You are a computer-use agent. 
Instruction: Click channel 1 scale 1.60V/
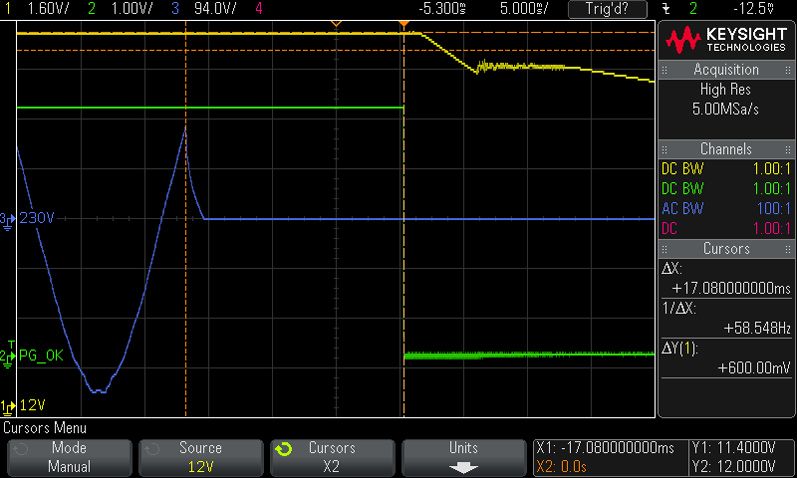coord(47,8)
